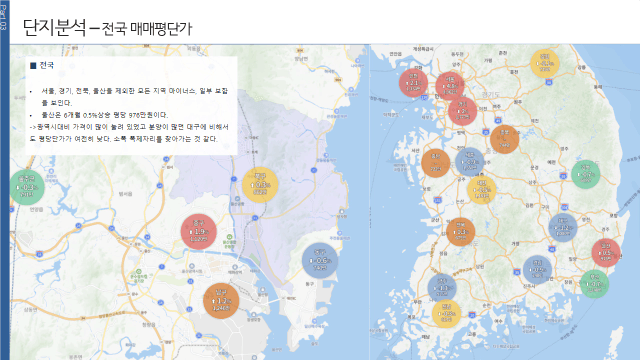Click the bullet line about 울산 6개월 0.5%
640x360 pixels.
tap(104, 115)
